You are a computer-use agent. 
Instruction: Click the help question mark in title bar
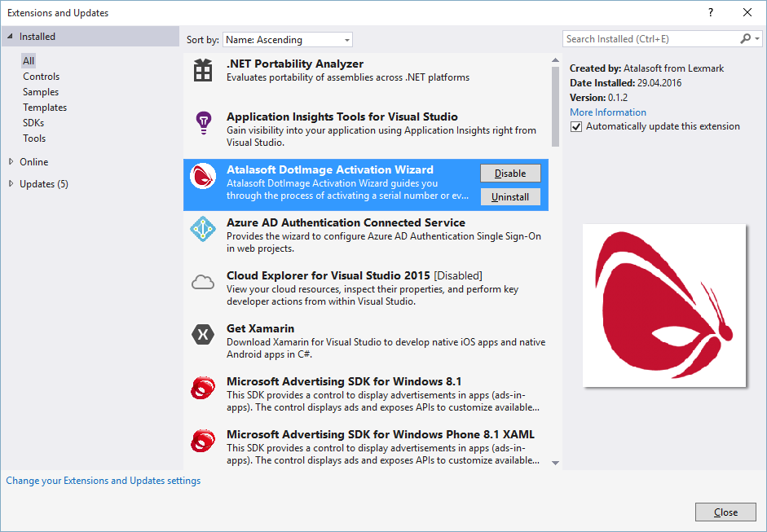point(710,13)
